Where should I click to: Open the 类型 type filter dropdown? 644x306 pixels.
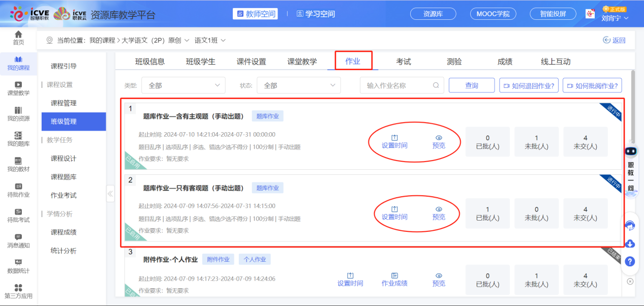click(x=183, y=85)
